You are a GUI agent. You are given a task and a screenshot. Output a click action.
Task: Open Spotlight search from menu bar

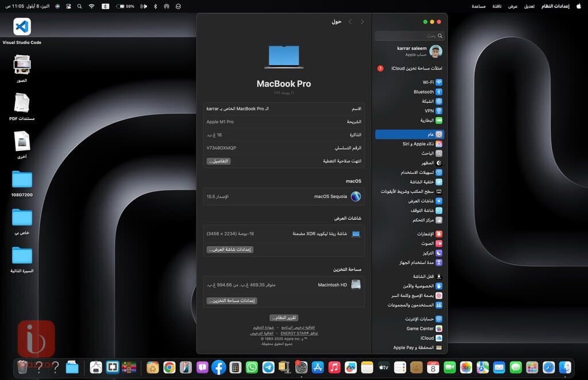pyautogui.click(x=79, y=6)
